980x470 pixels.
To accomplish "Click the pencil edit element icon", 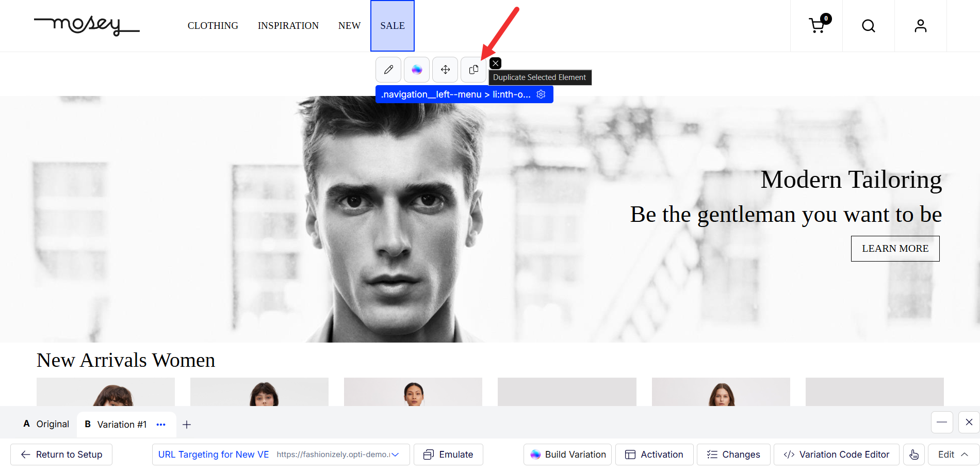I will click(x=388, y=70).
